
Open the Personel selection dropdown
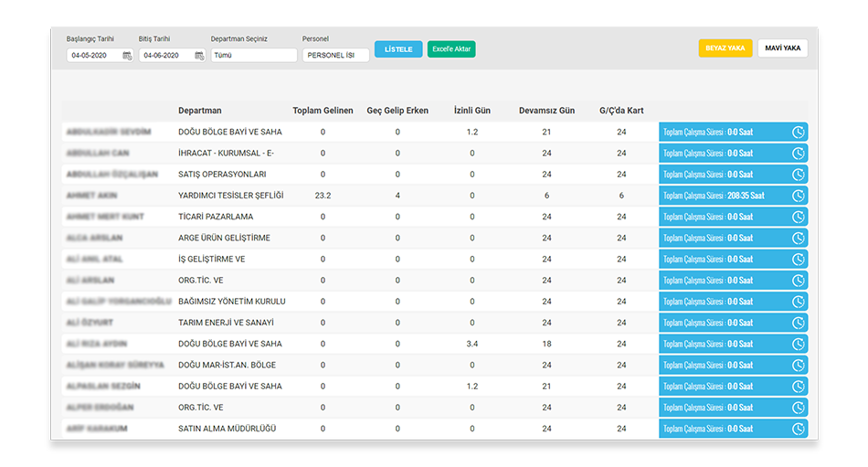[x=335, y=55]
